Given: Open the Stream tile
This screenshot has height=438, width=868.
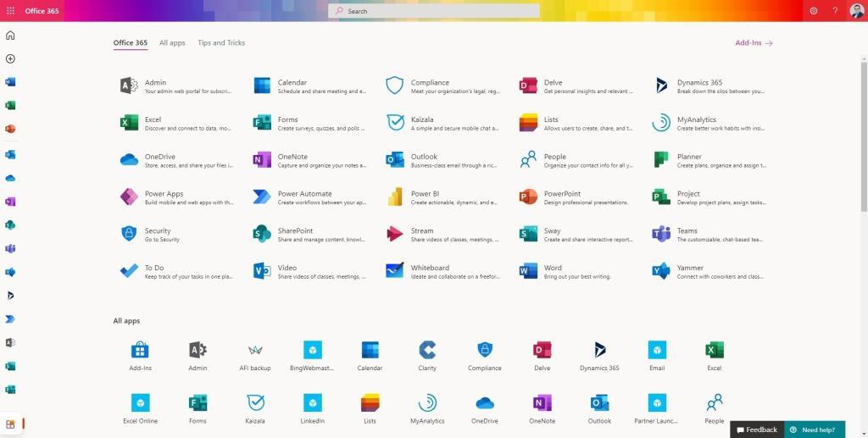Looking at the screenshot, I should (x=442, y=234).
